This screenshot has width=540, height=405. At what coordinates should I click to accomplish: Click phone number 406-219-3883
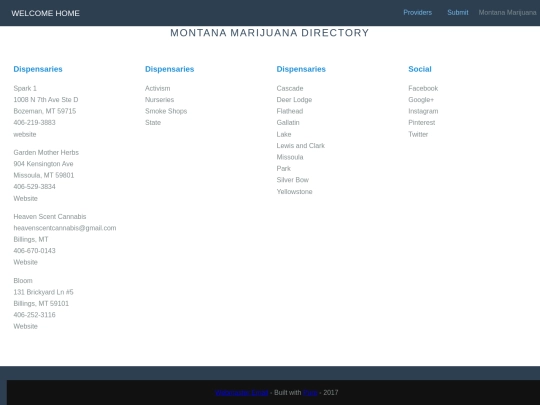tap(34, 122)
